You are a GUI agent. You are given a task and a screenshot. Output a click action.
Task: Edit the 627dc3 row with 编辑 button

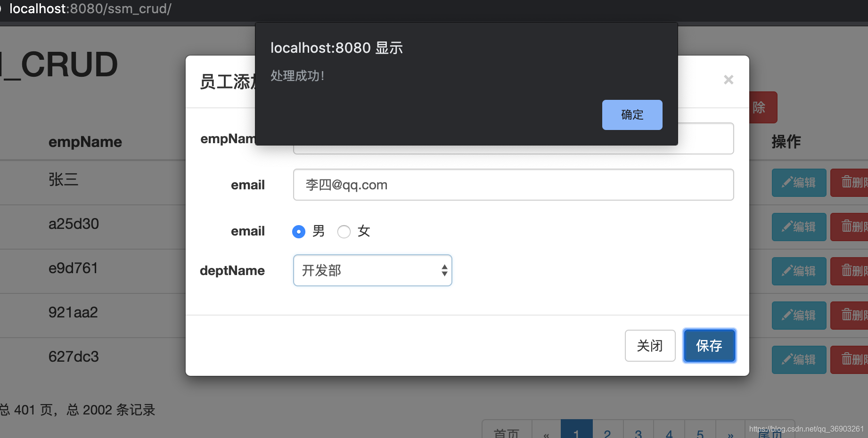(799, 360)
